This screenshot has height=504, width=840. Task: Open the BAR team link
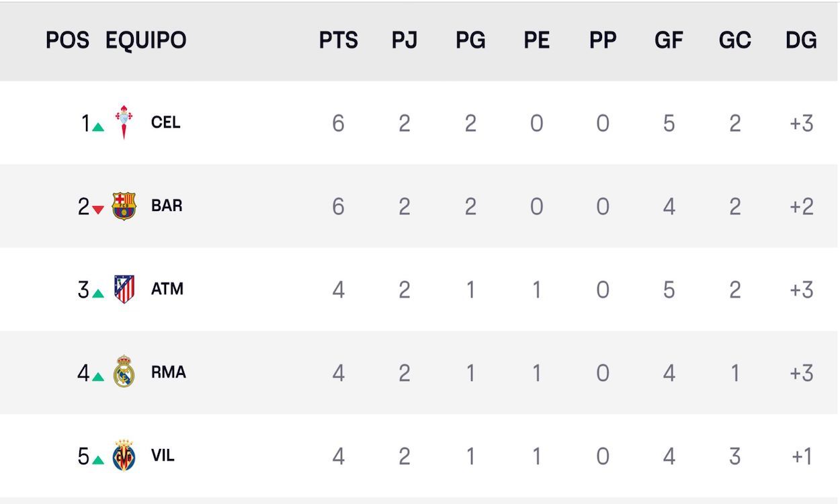(x=167, y=206)
